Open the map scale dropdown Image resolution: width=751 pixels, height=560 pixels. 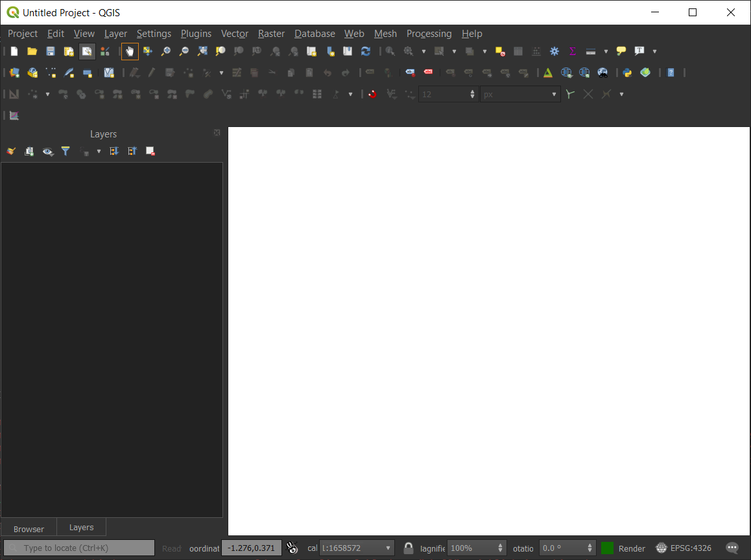(388, 548)
